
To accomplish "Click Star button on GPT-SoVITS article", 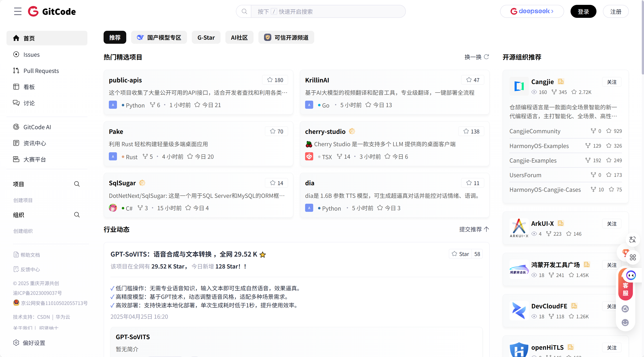I will tap(460, 254).
